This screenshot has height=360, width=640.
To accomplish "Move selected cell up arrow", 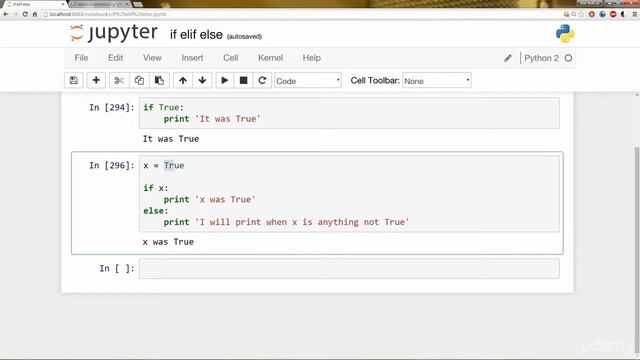I will coord(183,80).
